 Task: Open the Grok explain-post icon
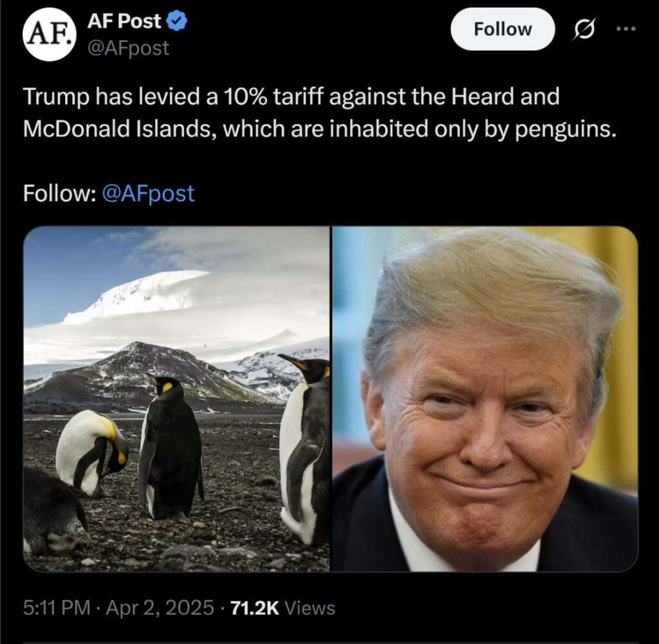pos(584,30)
